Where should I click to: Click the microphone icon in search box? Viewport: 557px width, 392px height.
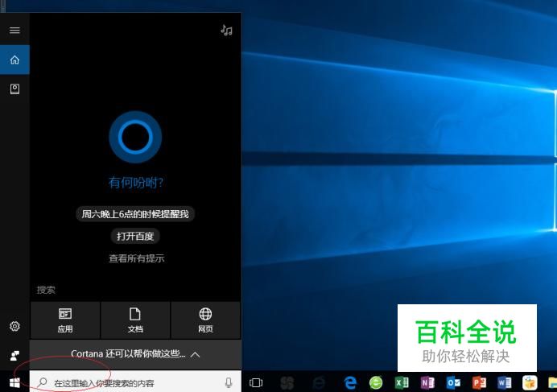tap(229, 382)
